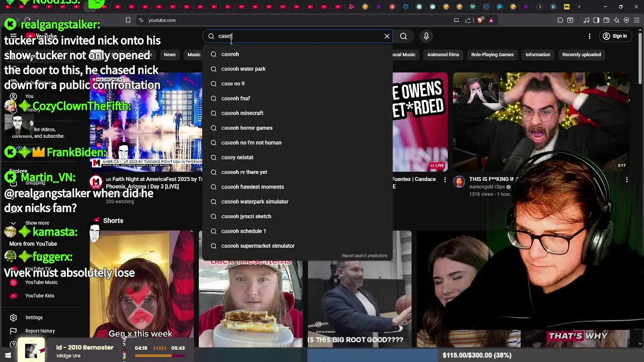This screenshot has height=362, width=644.
Task: Click the Report history flag icon
Action: [14, 331]
